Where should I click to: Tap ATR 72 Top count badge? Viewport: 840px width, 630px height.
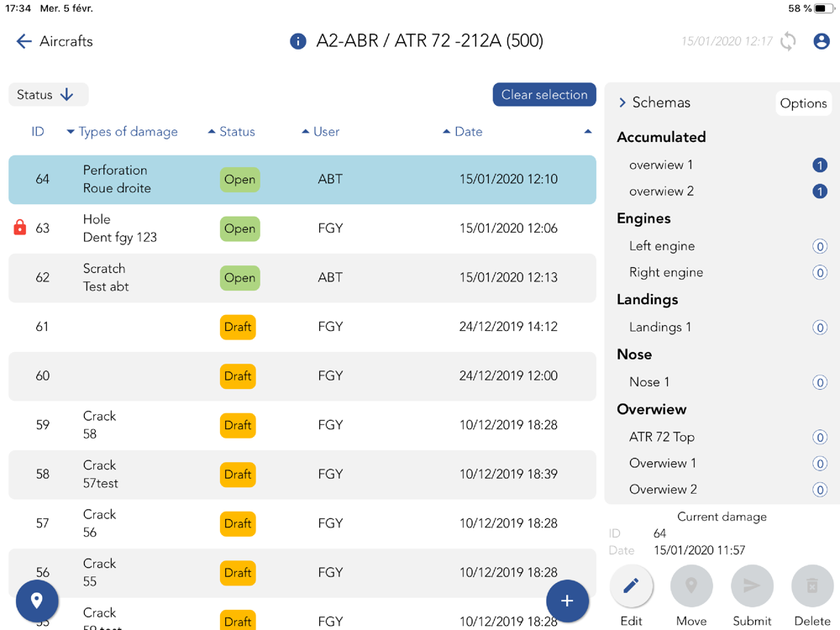click(x=820, y=437)
